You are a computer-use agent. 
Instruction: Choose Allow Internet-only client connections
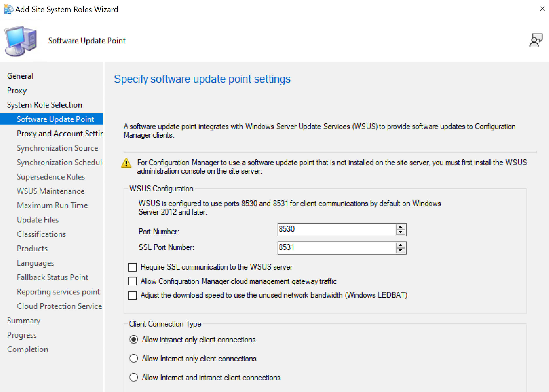tap(134, 358)
